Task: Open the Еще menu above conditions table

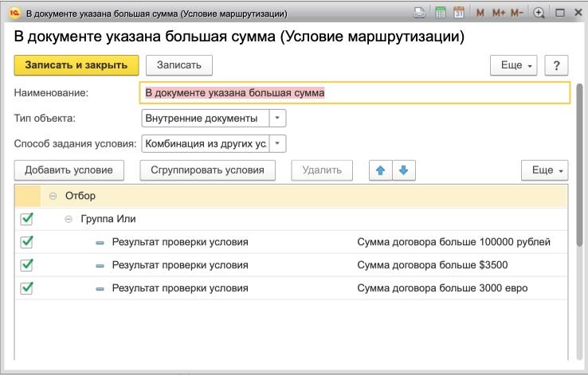Action: [x=545, y=170]
